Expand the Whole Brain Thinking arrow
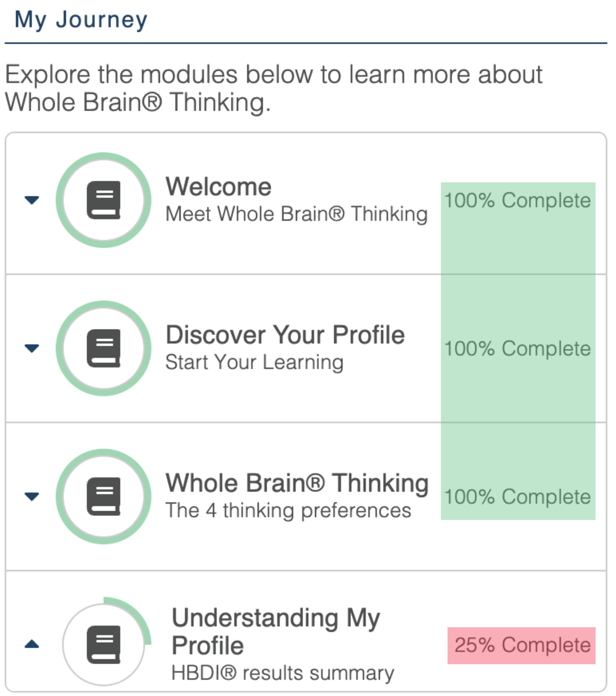 pos(32,496)
